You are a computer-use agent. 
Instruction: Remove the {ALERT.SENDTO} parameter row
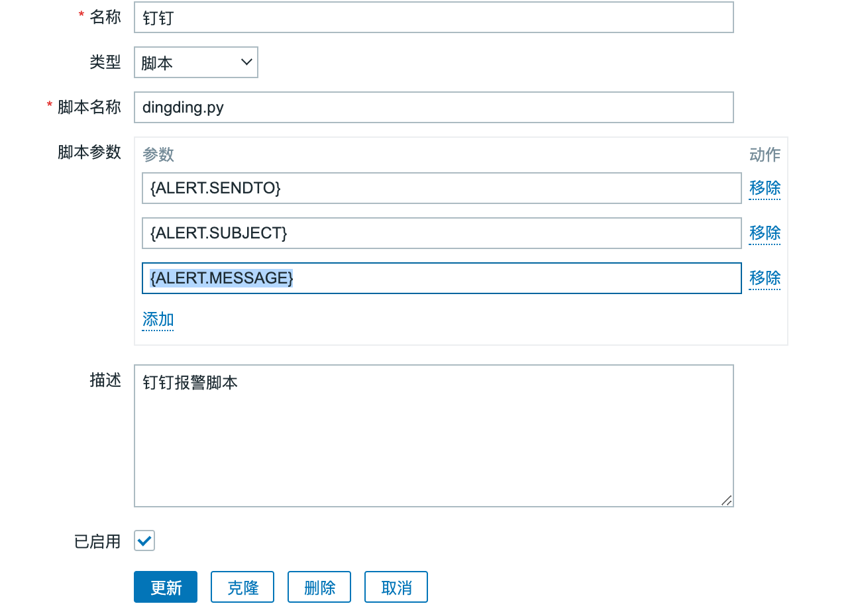coord(765,188)
